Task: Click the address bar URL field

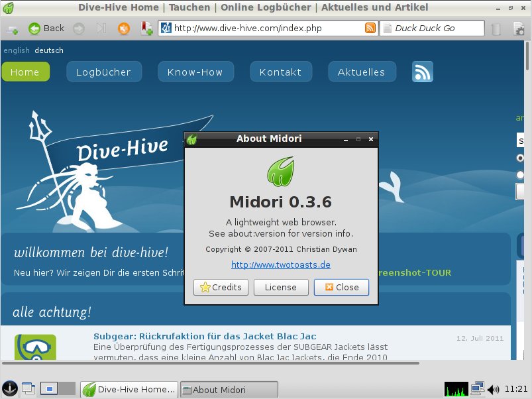Action: 268,28
